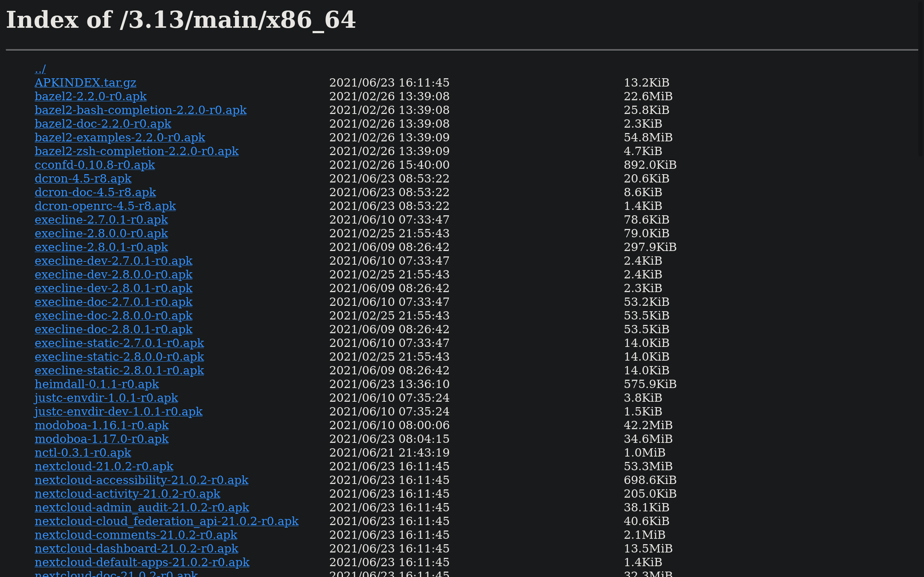
Task: Open nextcloud-accessibility-21.0.2-r0.apk link
Action: (141, 480)
